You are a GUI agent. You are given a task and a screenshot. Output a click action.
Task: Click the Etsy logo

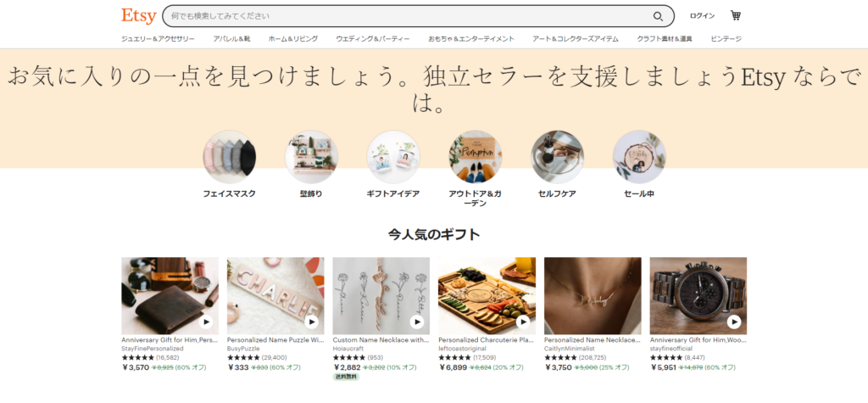139,15
